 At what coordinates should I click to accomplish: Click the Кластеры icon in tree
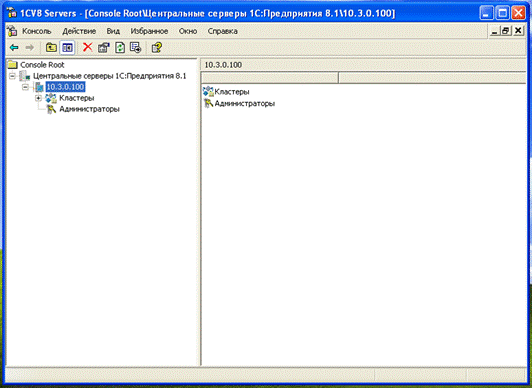click(x=51, y=98)
